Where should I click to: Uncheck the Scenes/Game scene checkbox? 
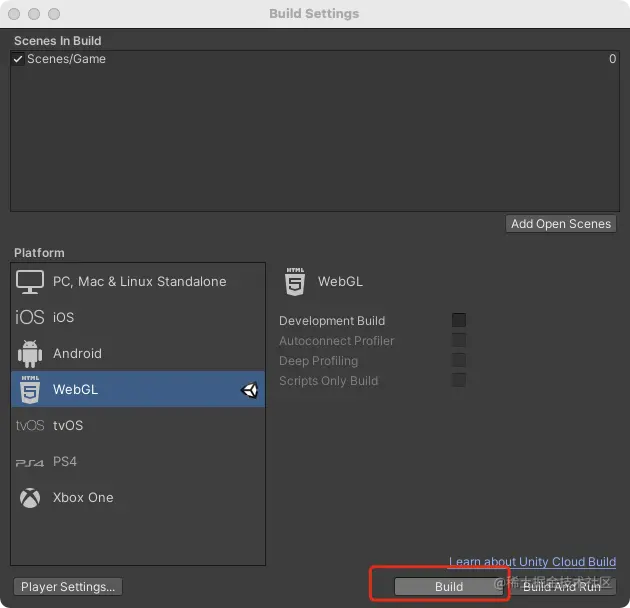[18, 59]
